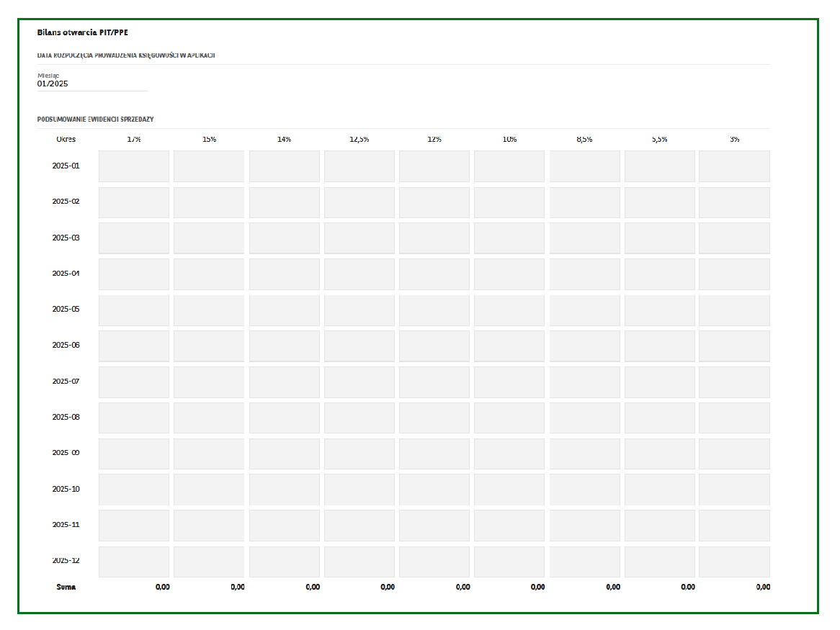Click the 14% cell for 2025-05
840x630 pixels.
(x=285, y=310)
